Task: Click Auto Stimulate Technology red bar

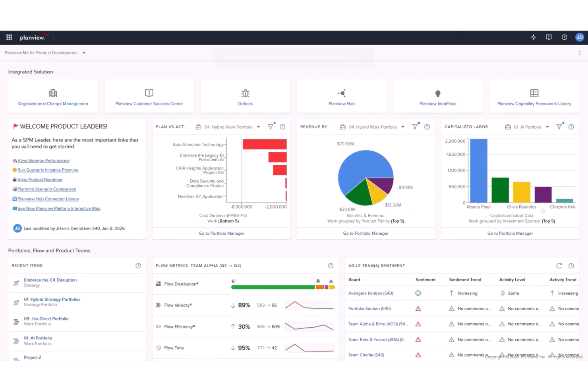Action: click(x=265, y=144)
